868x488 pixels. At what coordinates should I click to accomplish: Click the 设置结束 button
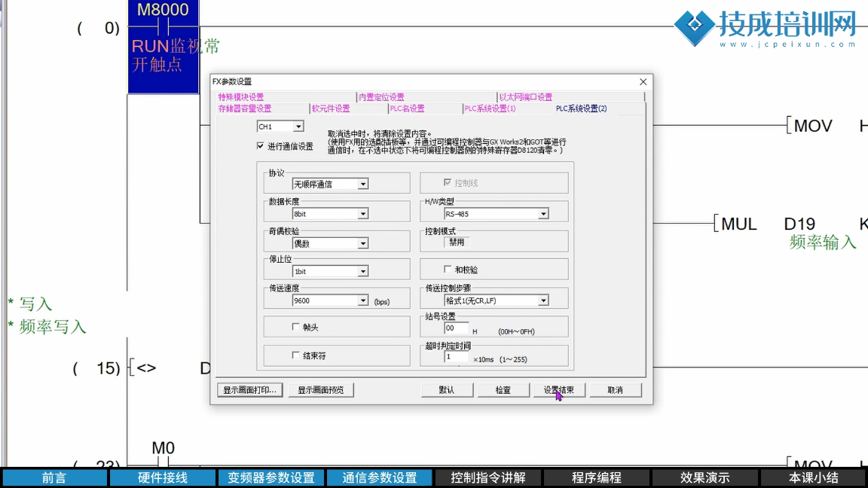559,390
